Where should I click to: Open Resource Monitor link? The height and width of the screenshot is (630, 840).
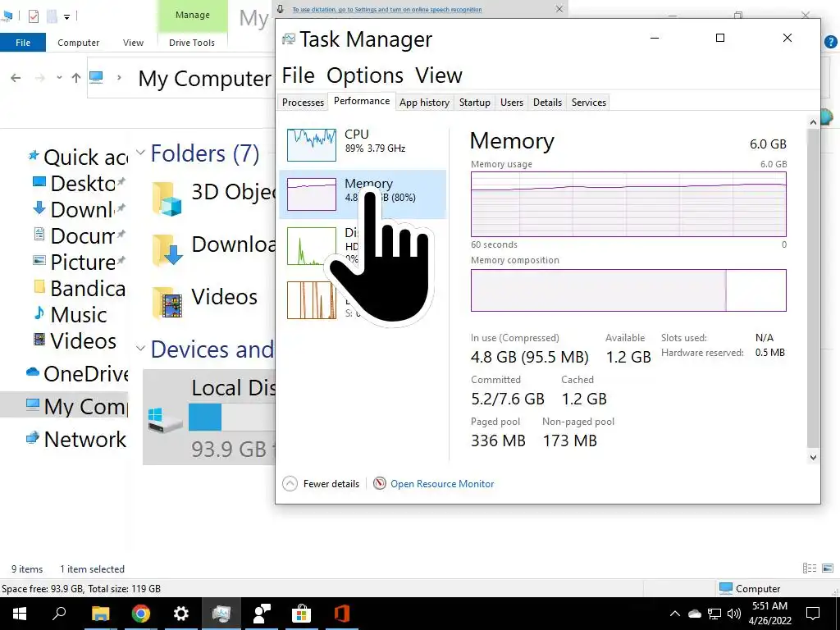(442, 484)
